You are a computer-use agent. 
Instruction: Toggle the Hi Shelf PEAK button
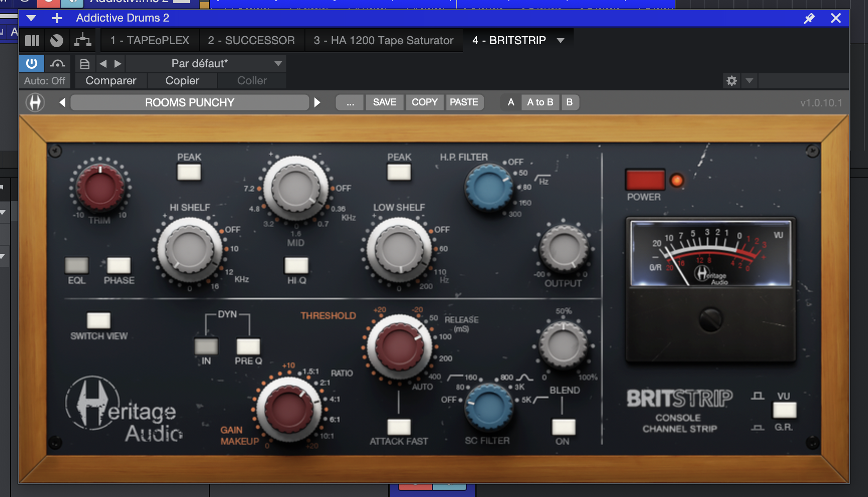coord(189,172)
